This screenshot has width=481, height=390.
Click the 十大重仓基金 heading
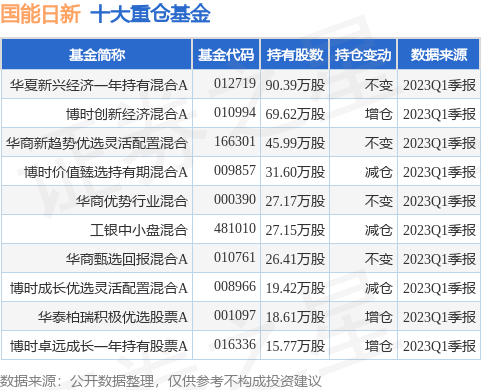[150, 14]
